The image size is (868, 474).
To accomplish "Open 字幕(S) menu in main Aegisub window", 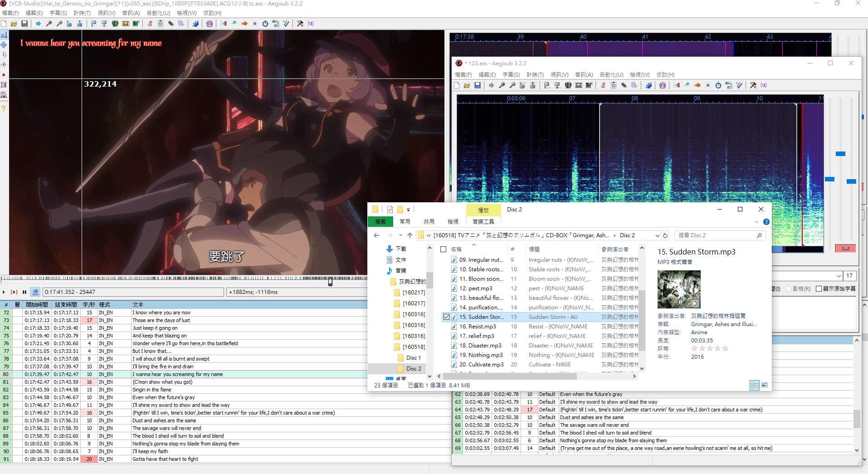I will click(58, 13).
